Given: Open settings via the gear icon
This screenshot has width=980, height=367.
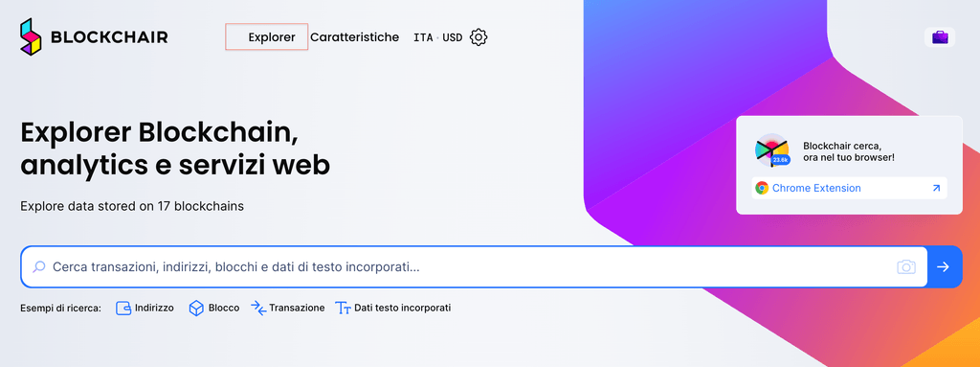Looking at the screenshot, I should tap(479, 37).
